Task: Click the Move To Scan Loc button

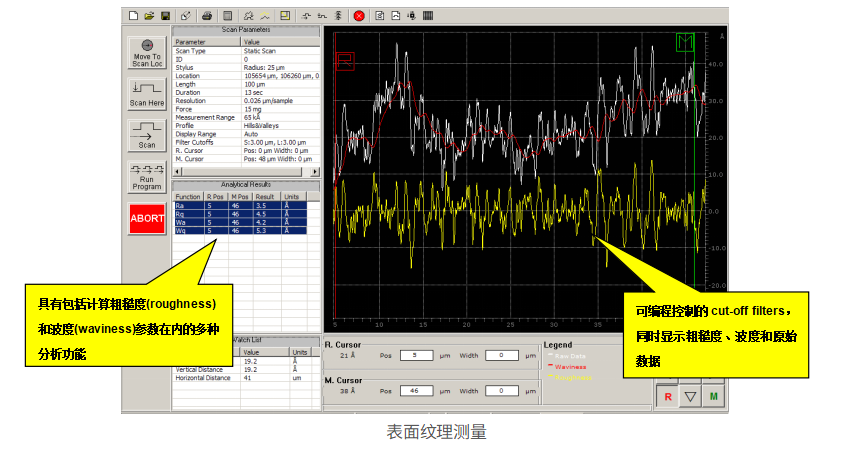Action: [147, 53]
